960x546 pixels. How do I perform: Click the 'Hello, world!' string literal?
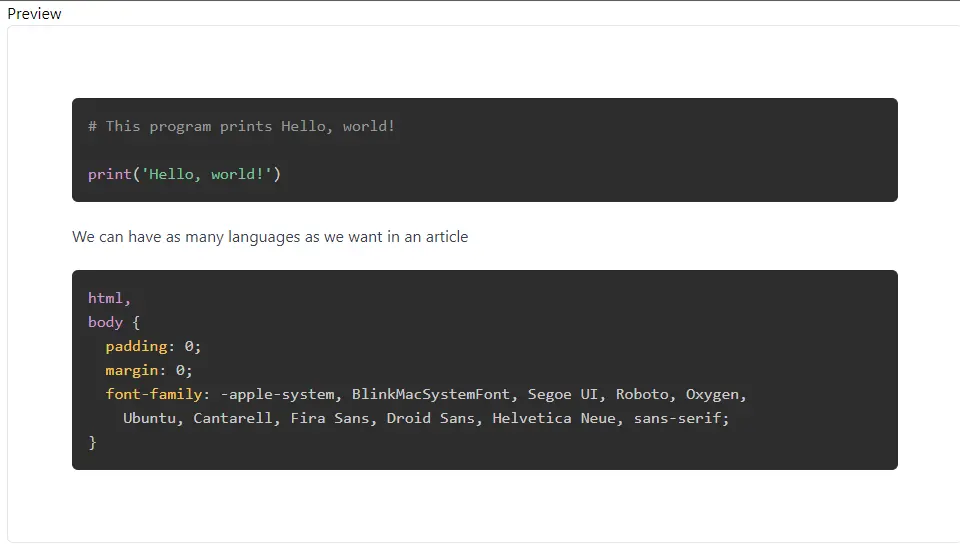pyautogui.click(x=207, y=174)
